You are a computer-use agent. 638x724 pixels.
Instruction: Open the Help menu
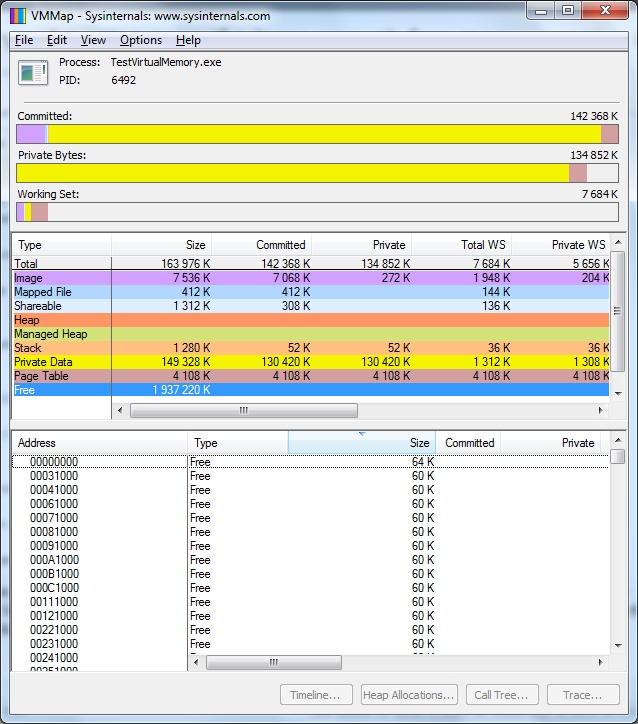(188, 40)
